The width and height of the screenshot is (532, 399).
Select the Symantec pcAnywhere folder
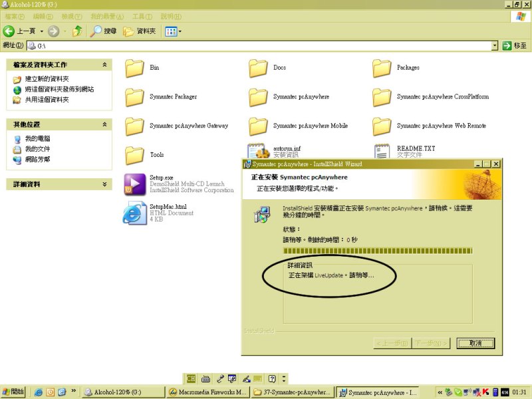click(x=289, y=97)
